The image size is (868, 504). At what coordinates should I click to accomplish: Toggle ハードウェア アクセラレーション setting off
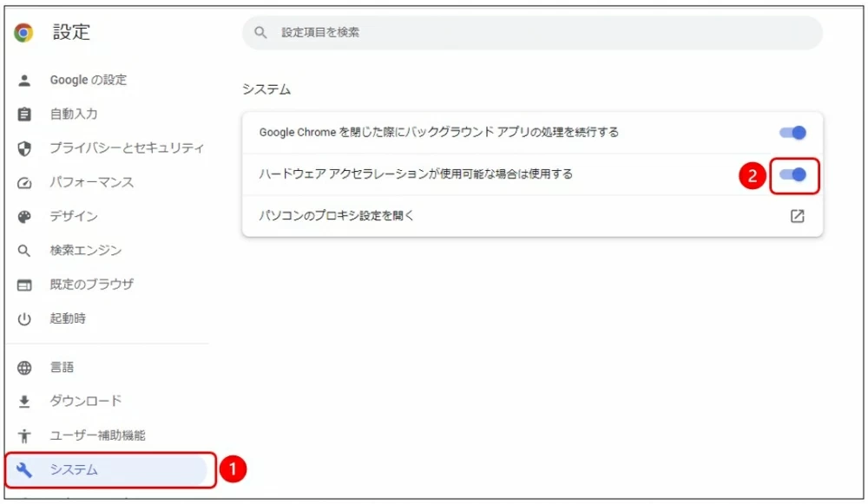coord(792,174)
